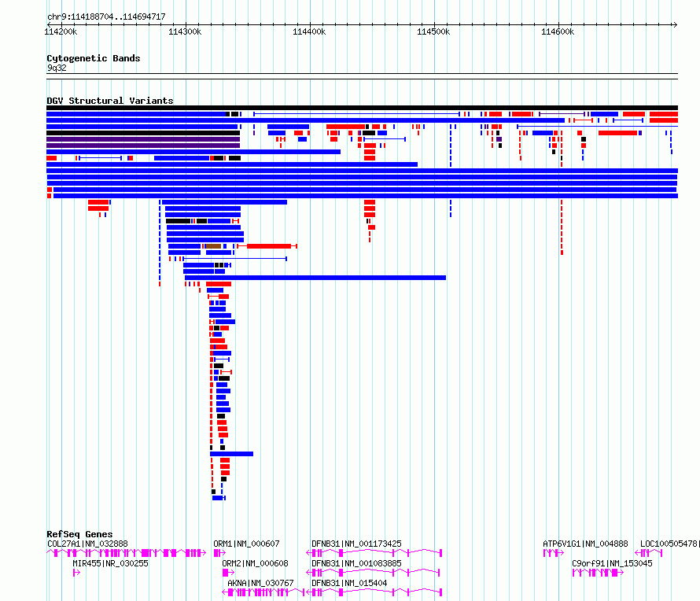Viewport: 700px width, 601px height.
Task: Select gene label ORM1|NM_000607
Action: click(246, 544)
